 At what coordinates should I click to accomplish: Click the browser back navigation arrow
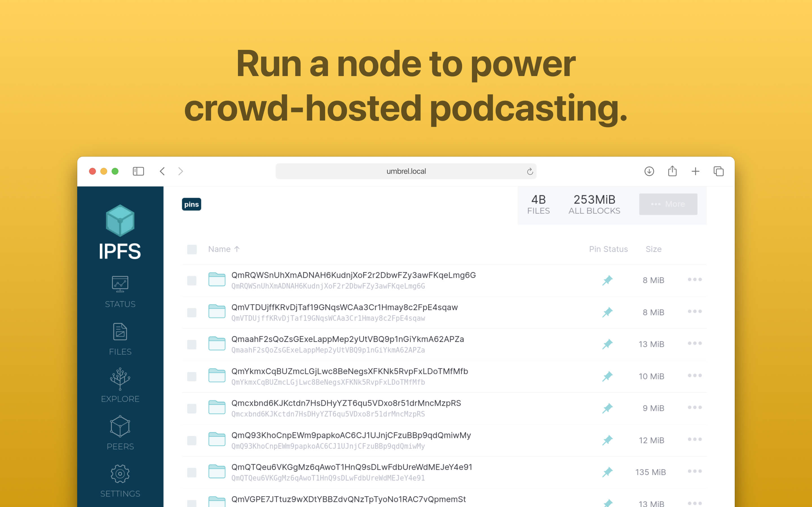162,171
